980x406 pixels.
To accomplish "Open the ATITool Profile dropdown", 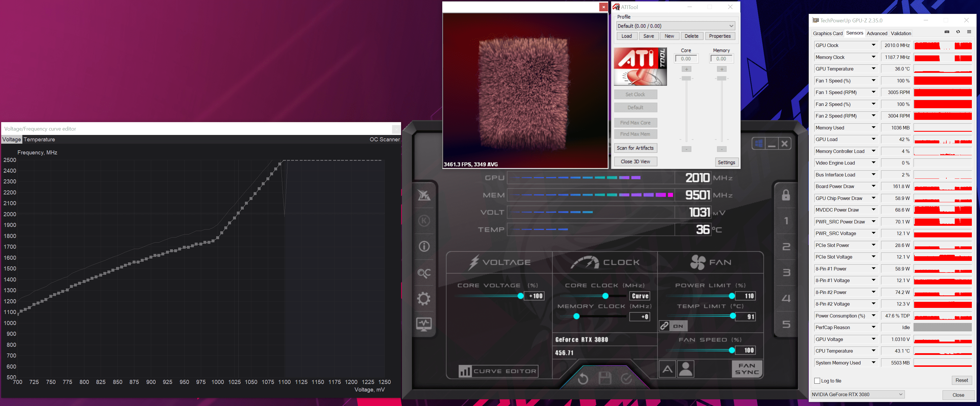I will (675, 26).
